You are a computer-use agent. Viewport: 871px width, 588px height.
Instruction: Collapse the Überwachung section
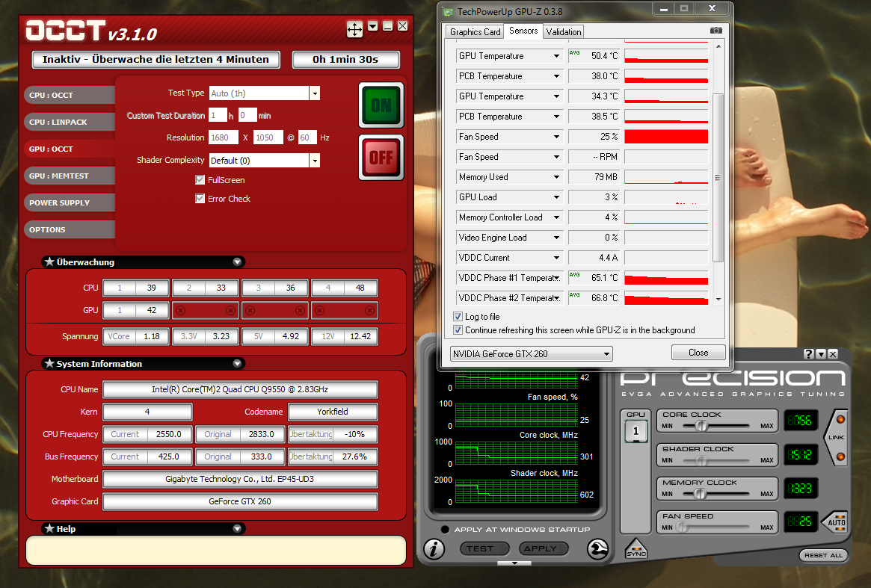(237, 261)
